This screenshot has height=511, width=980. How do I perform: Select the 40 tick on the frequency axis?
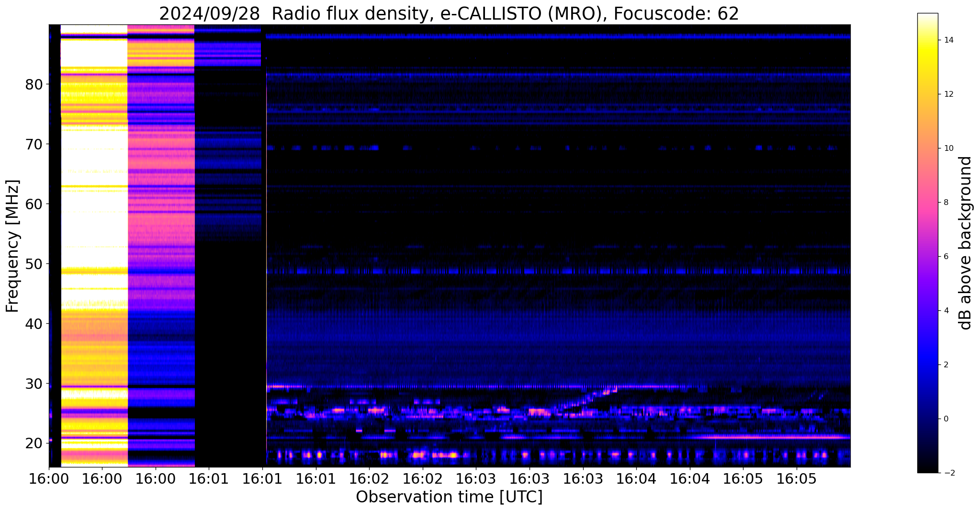pyautogui.click(x=34, y=324)
